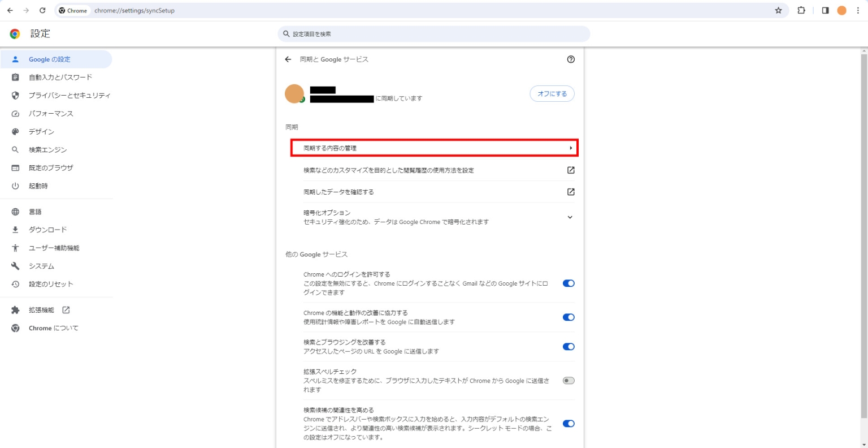
Task: Open the side panel icon in toolbar
Action: 825,10
